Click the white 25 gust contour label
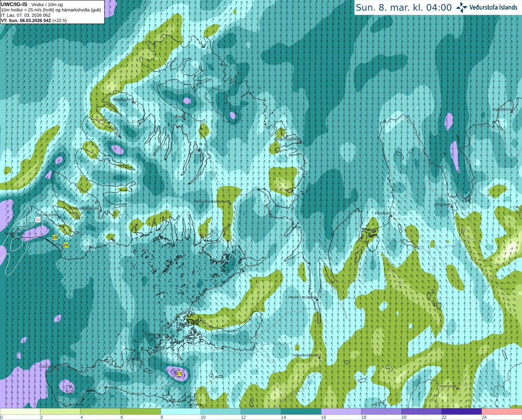 click(x=38, y=219)
